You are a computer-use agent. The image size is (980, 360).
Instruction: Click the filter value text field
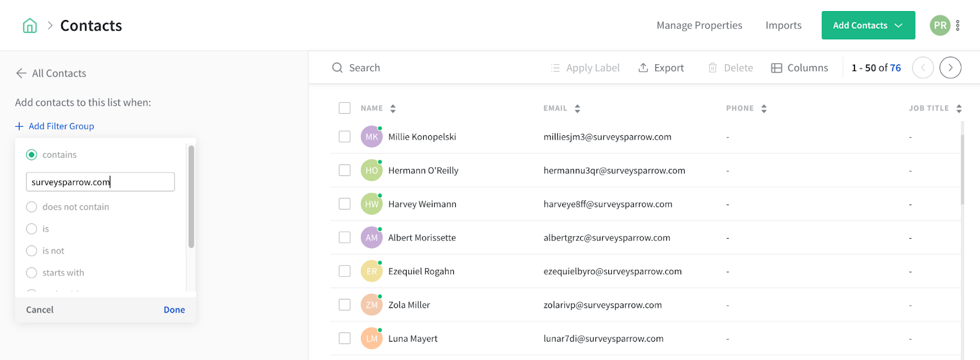coord(100,182)
